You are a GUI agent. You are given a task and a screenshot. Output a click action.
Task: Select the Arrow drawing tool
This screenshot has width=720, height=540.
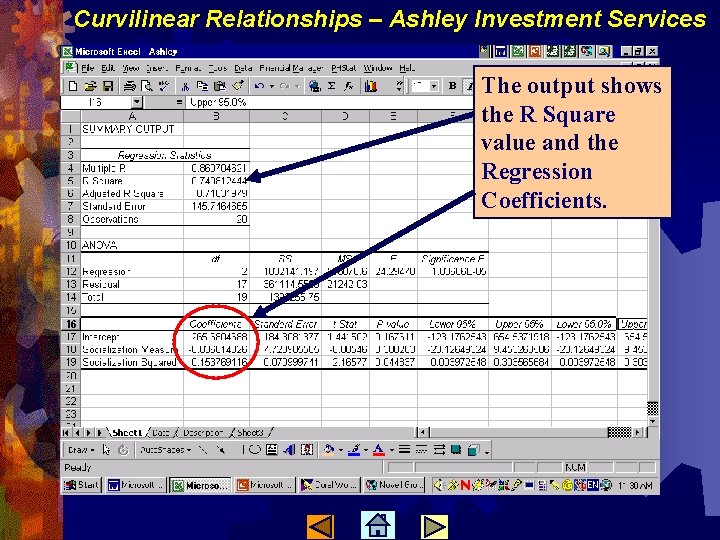coord(221,450)
